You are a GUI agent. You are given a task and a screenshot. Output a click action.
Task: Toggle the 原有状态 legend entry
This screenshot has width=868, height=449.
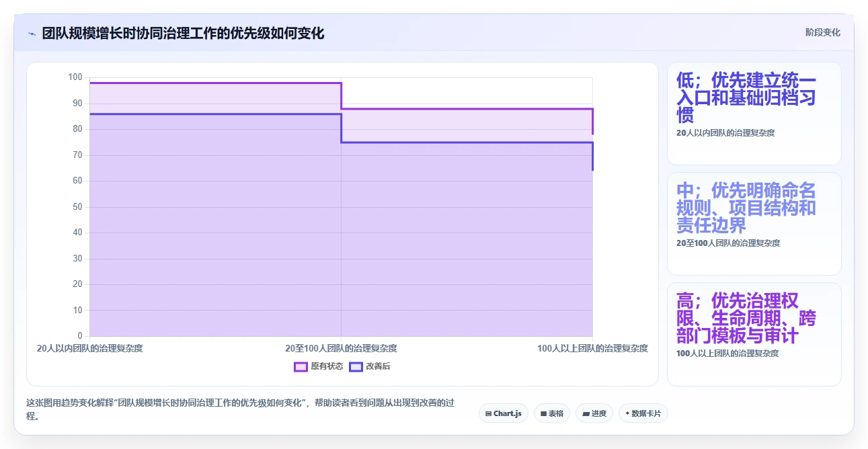319,366
